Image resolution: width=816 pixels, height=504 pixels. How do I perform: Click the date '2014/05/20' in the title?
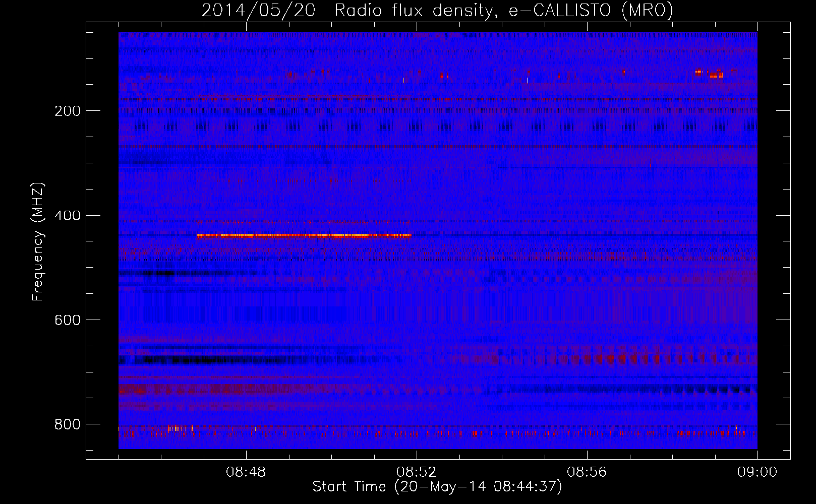click(259, 10)
